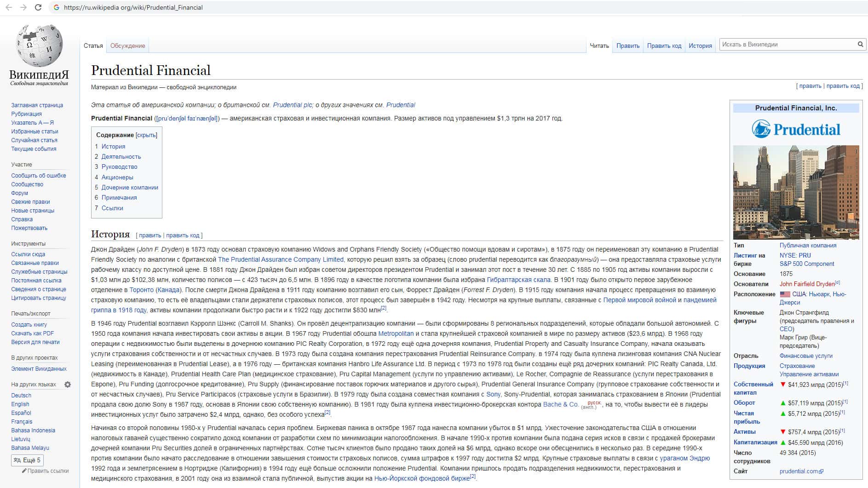Open the Править код tab
This screenshot has height=488, width=868.
tap(664, 46)
